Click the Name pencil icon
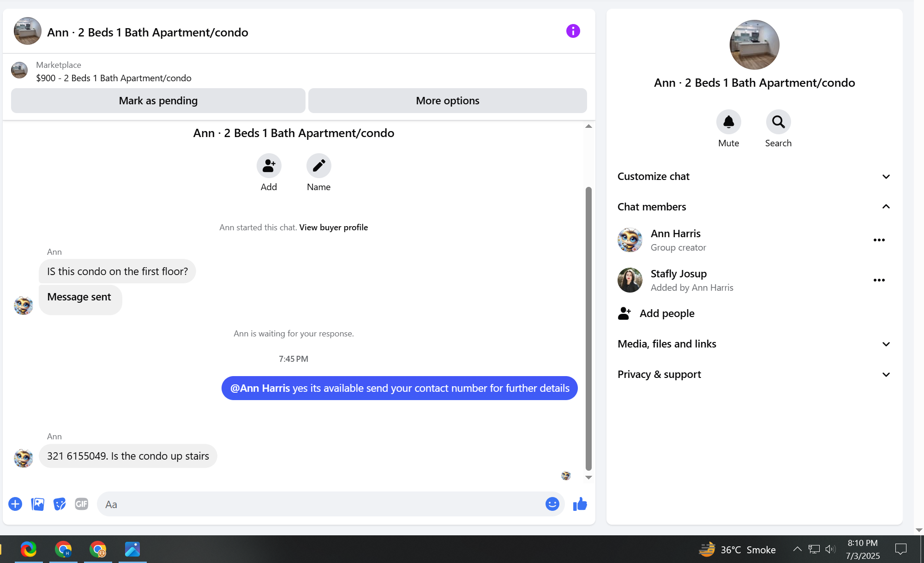The image size is (924, 563). point(318,166)
